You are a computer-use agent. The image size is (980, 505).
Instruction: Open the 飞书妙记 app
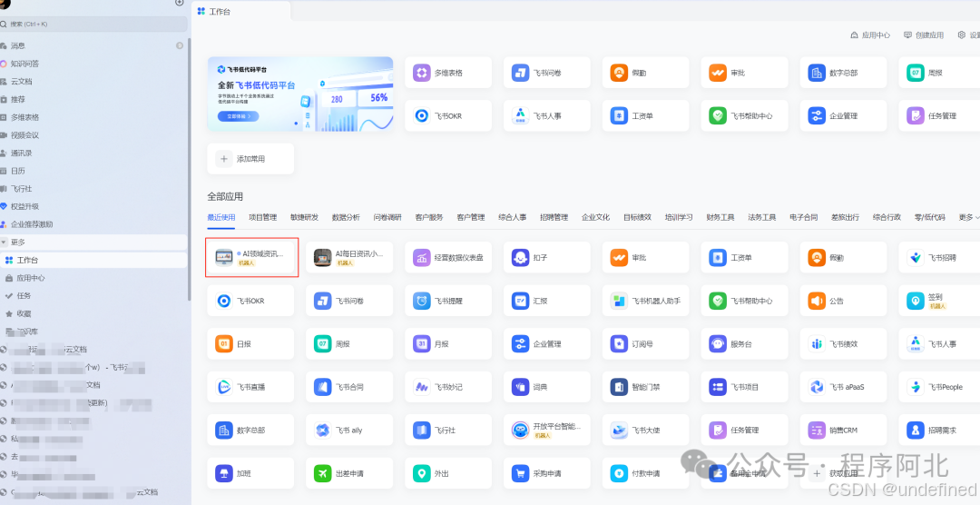pyautogui.click(x=448, y=387)
